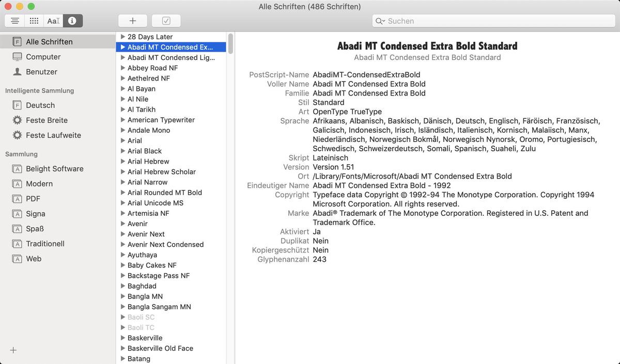Open the Computer font collection
The height and width of the screenshot is (364, 620).
[57, 57]
